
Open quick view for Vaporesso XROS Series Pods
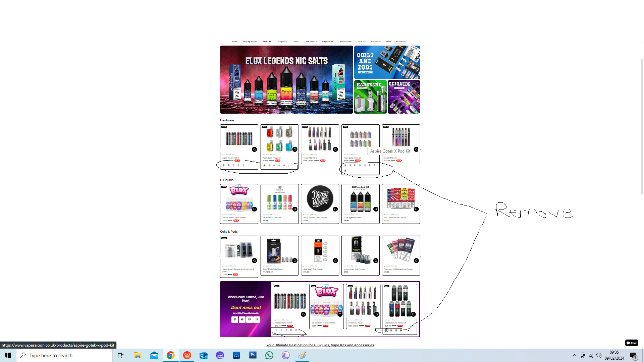point(416,261)
